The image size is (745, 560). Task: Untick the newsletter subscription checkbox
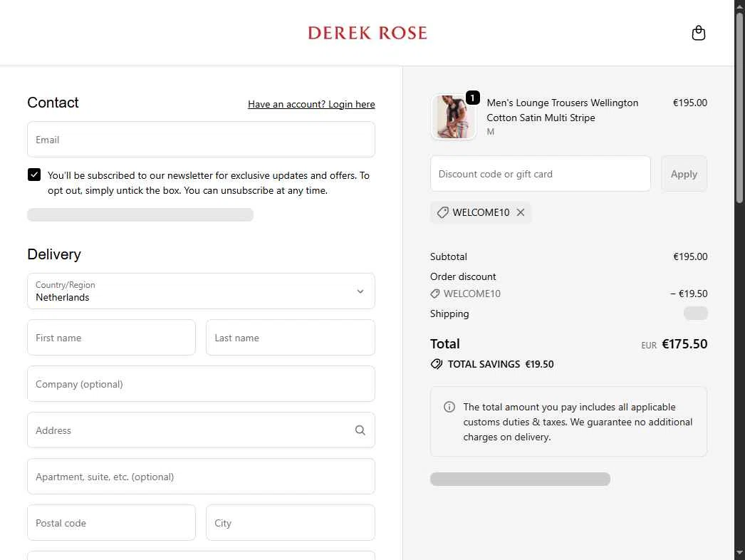tap(34, 175)
